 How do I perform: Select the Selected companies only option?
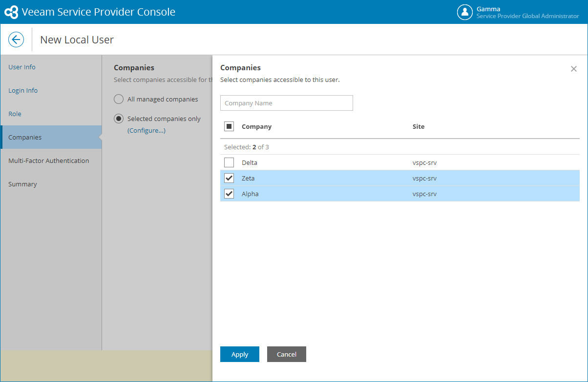coord(119,119)
